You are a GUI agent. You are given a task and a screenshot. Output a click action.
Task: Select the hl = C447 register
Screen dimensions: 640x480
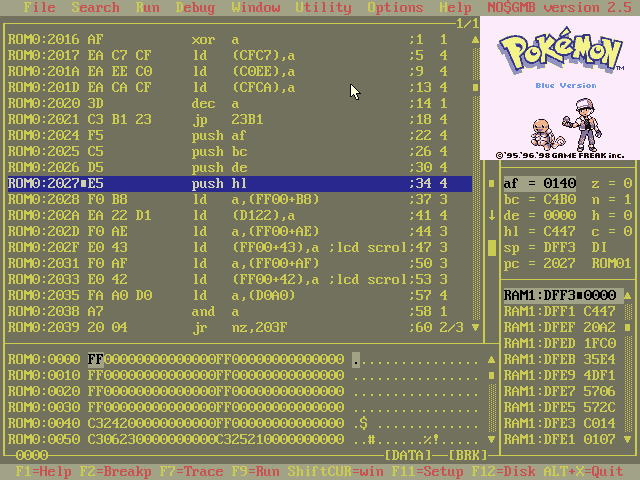coord(540,231)
